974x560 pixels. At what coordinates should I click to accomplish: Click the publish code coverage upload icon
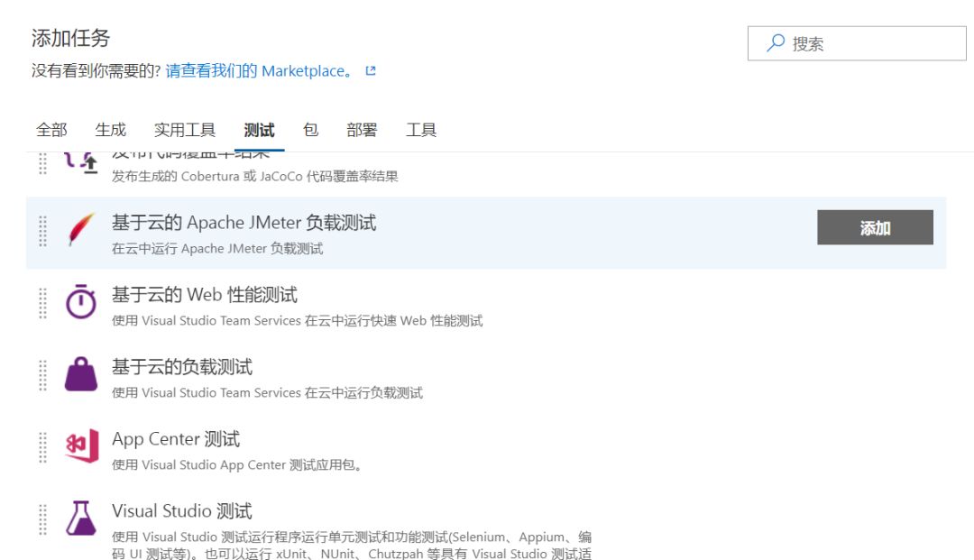tap(81, 162)
